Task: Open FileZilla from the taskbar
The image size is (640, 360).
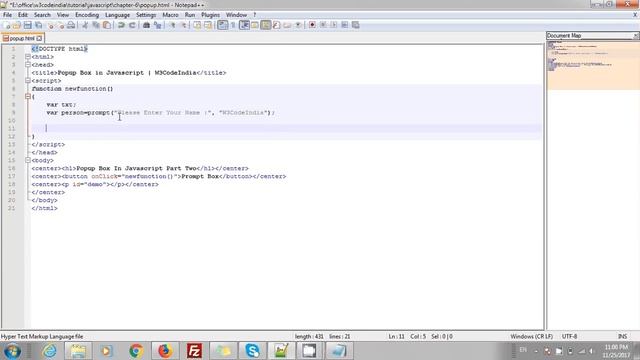Action: (194, 351)
